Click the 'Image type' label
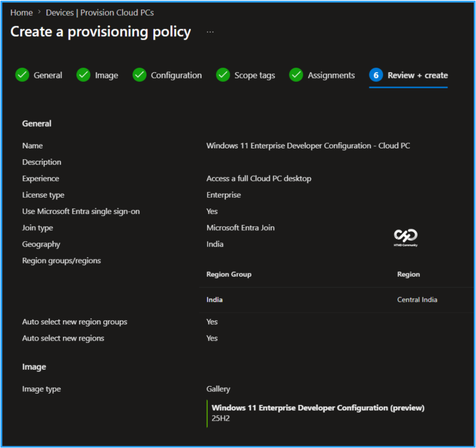Image resolution: width=476 pixels, height=448 pixels. point(41,389)
